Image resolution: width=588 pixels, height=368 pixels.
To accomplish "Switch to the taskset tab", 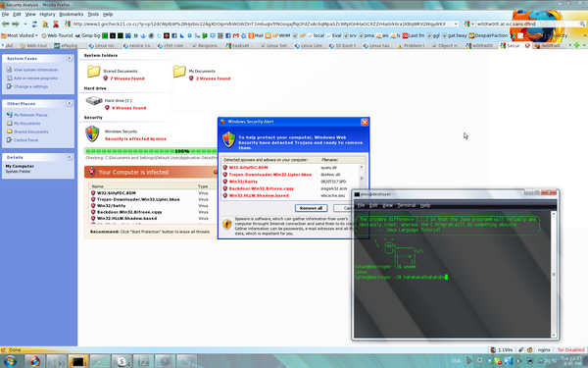I will 240,45.
